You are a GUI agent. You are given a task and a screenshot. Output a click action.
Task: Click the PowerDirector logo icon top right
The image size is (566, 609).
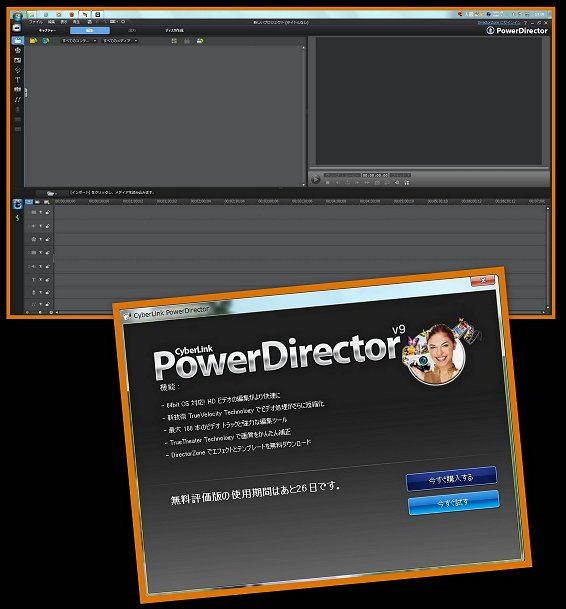490,30
